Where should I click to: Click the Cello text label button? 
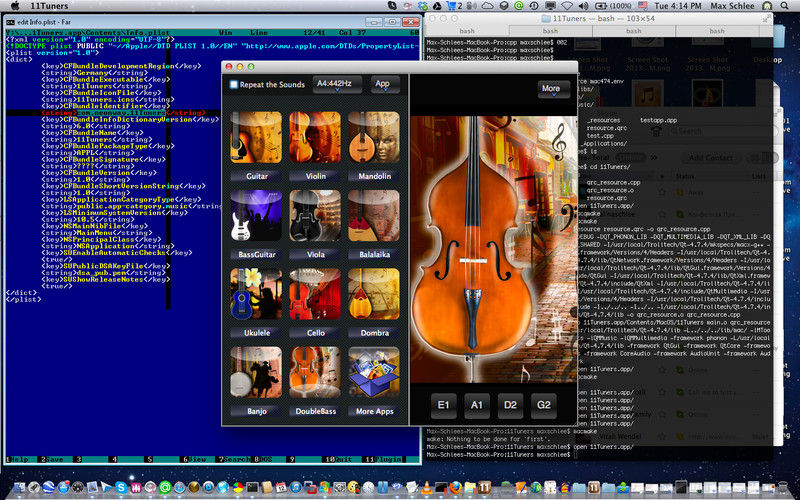(x=315, y=333)
